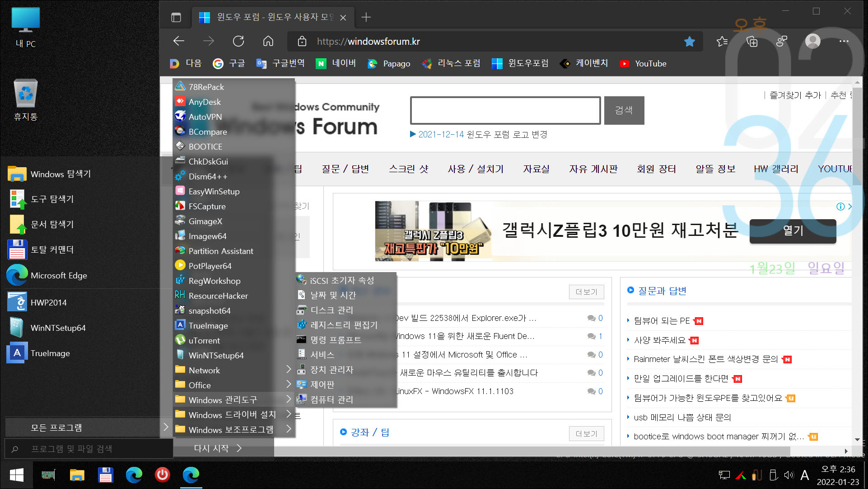Open a new browser tab with plus
Image resolution: width=868 pixels, height=489 pixels.
[366, 17]
